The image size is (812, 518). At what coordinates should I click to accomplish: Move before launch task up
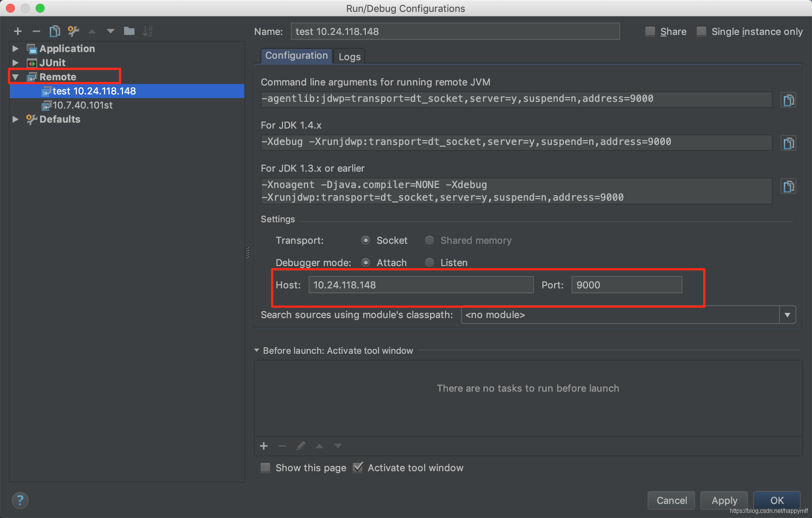click(319, 446)
